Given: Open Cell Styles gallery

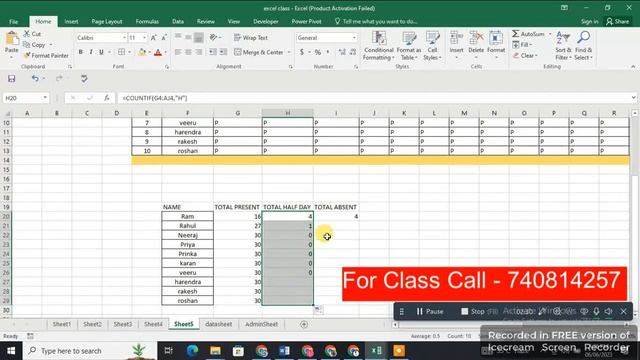Looking at the screenshot, I should point(432,46).
